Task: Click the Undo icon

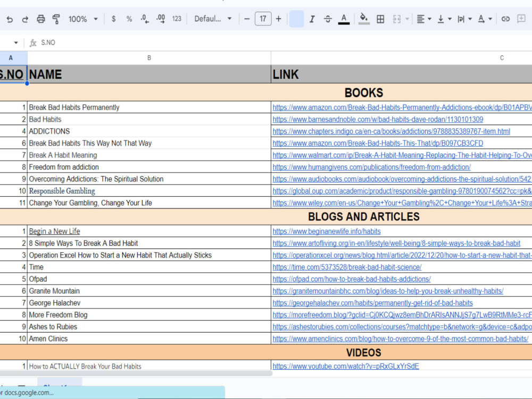Action: [x=10, y=19]
